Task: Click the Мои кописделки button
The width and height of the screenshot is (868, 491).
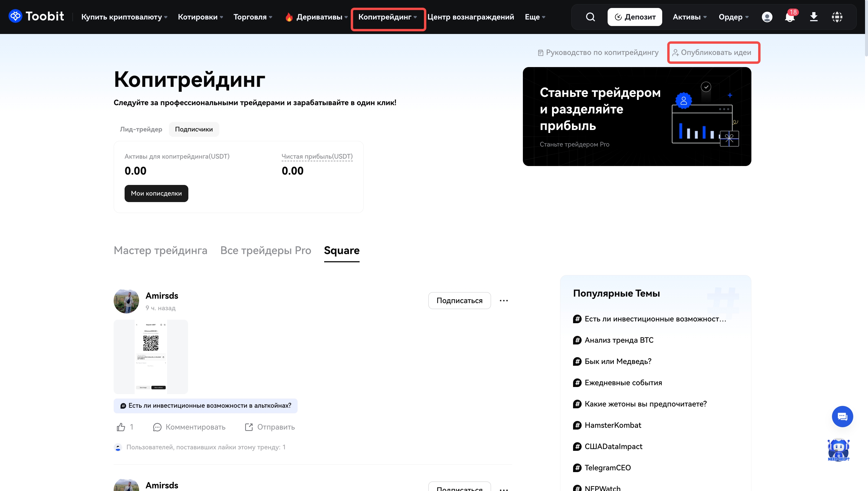Action: pos(156,194)
